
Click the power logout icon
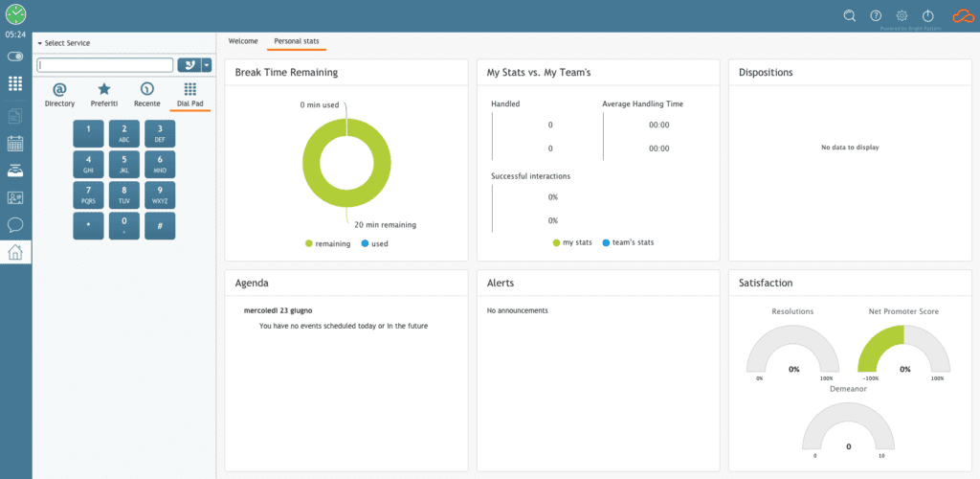coord(927,15)
